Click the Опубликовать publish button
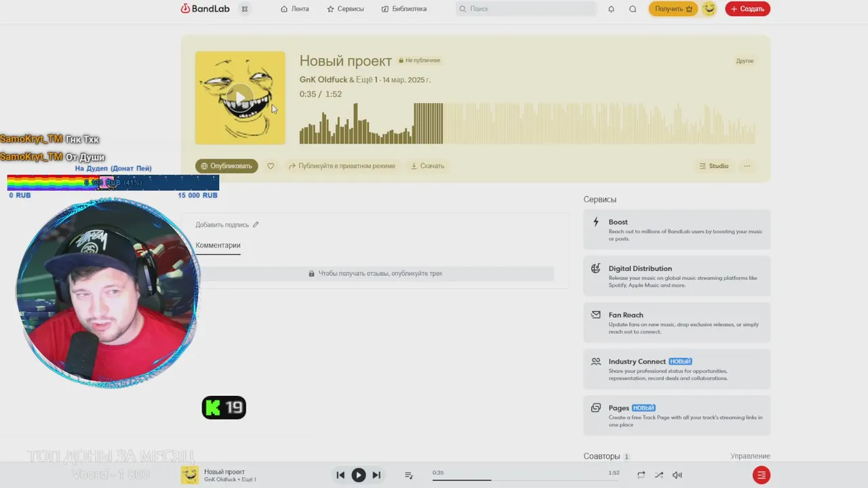Viewport: 868px width, 488px height. point(226,166)
